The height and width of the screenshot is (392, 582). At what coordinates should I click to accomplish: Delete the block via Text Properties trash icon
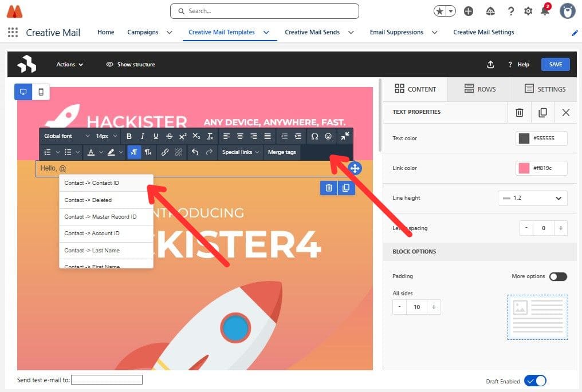coord(519,112)
